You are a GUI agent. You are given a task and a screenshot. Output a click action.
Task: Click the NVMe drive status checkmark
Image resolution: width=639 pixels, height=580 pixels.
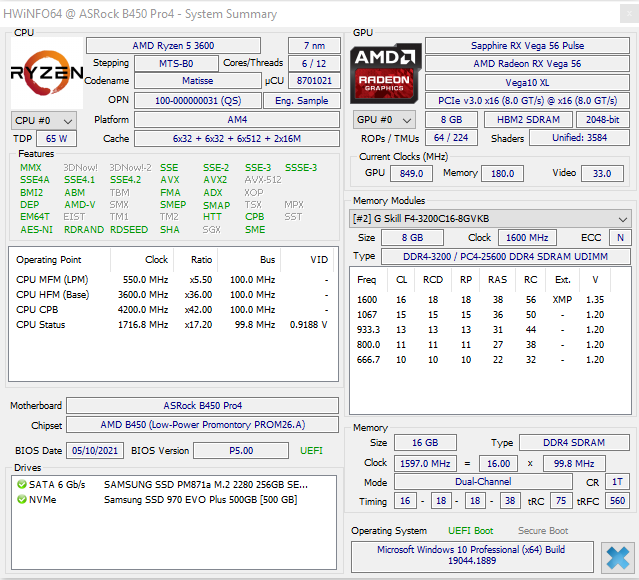(x=22, y=499)
